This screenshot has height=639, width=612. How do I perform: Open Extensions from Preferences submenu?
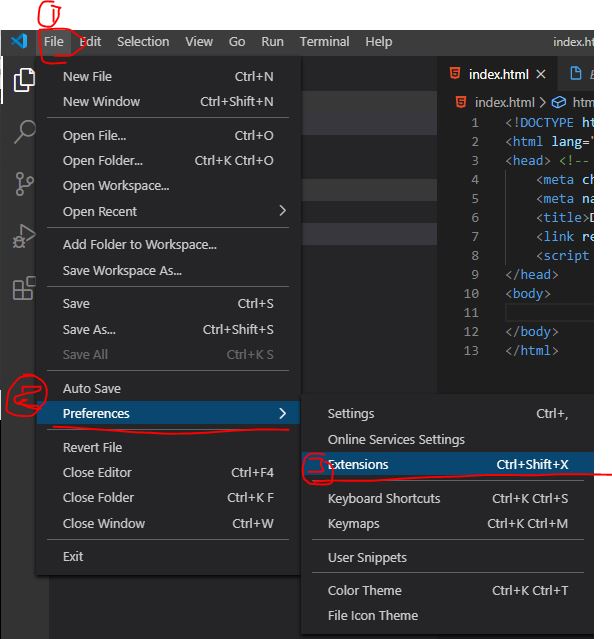447,465
